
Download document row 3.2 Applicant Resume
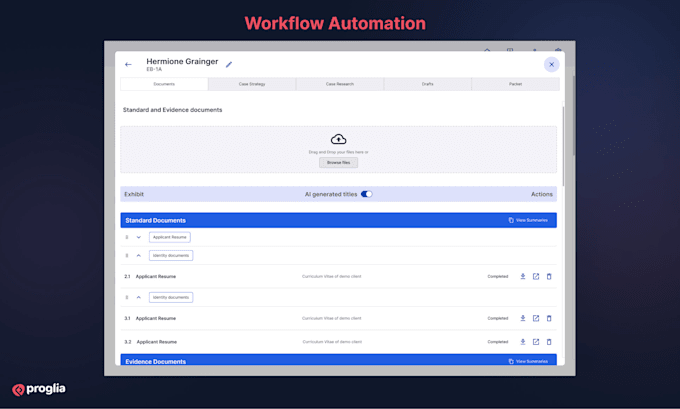(523, 342)
